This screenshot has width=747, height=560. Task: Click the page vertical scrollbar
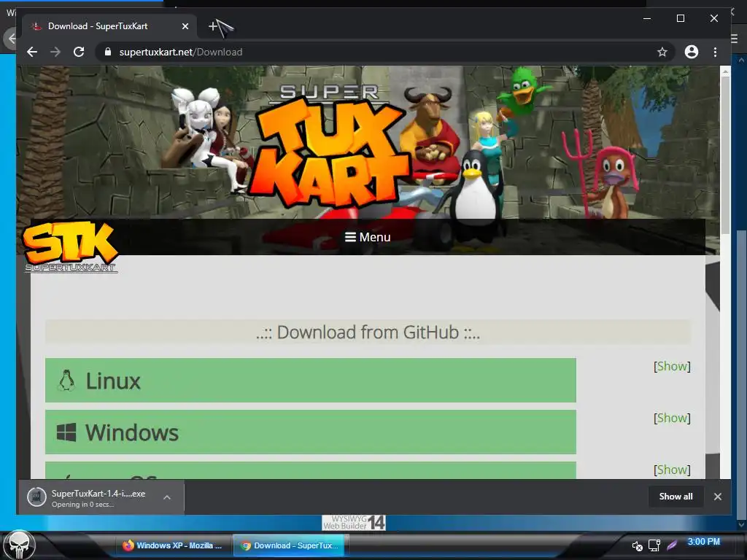pyautogui.click(x=725, y=155)
